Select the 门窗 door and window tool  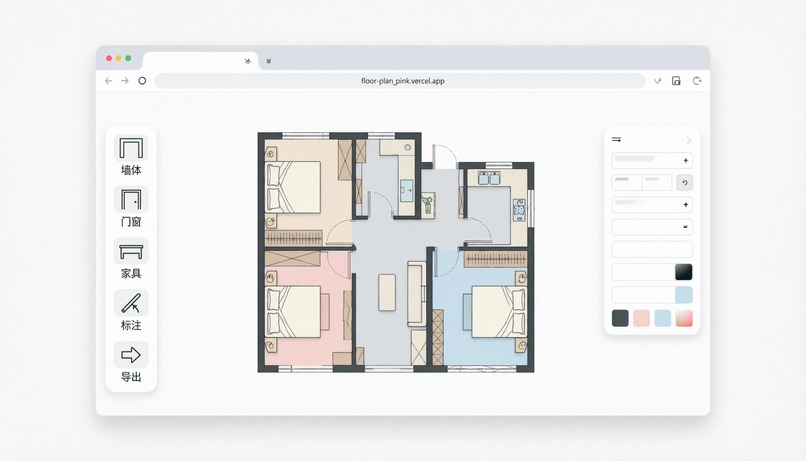[x=131, y=208]
